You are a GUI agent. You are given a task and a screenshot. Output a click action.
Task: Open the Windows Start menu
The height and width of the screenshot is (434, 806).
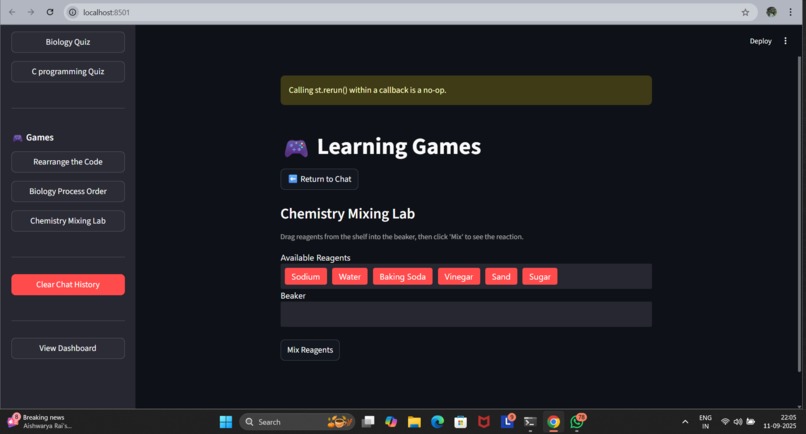226,422
